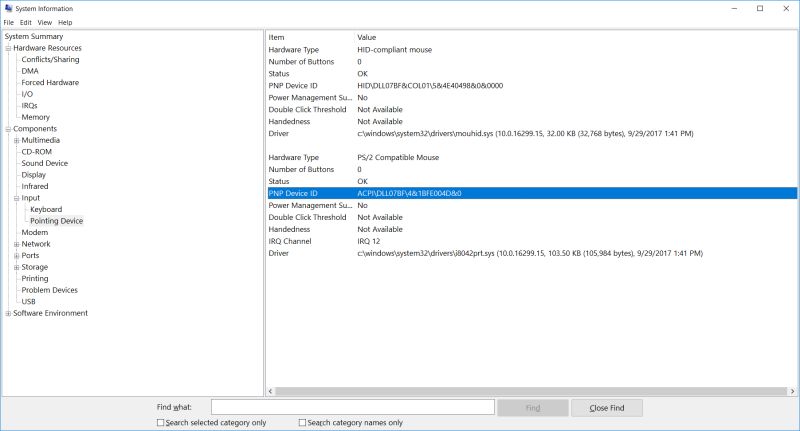
Task: Expand the Storage tree node
Action: click(16, 267)
